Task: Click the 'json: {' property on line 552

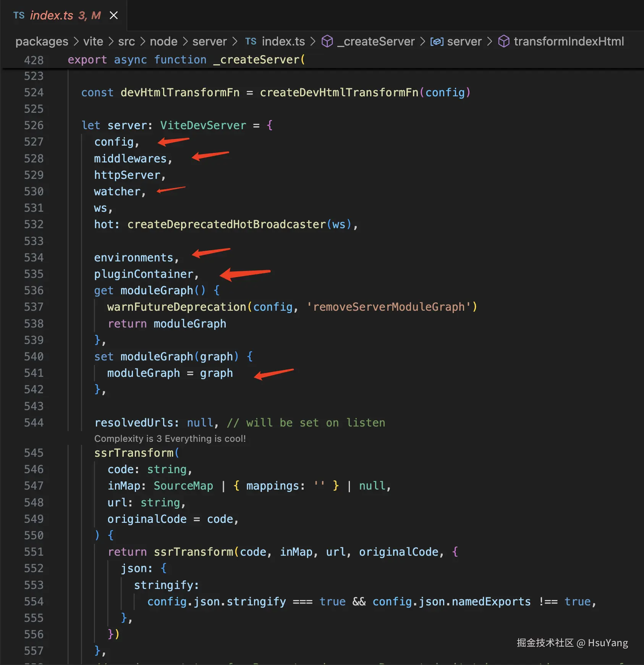Action: [x=144, y=568]
